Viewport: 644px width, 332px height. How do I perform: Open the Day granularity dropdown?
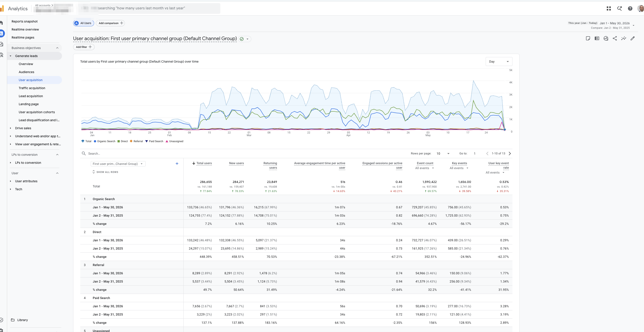(499, 62)
